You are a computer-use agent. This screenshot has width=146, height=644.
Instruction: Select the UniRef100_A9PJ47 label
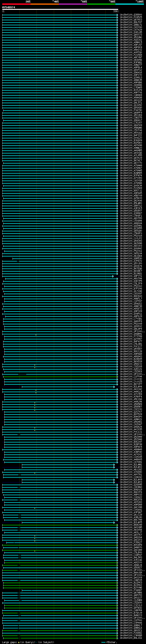(x=131, y=45)
